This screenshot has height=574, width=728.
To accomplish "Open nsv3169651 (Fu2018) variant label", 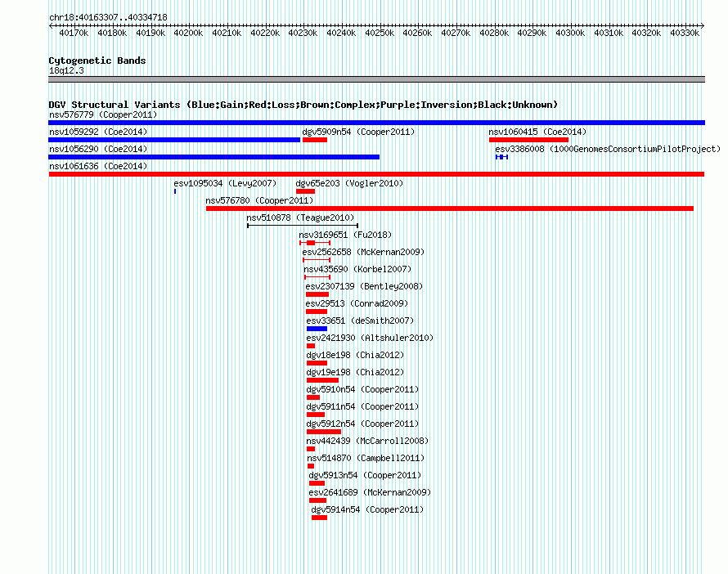I will pyautogui.click(x=345, y=235).
